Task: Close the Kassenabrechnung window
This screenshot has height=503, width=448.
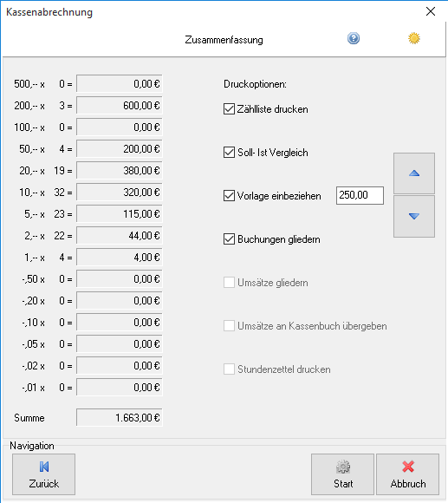Action: click(x=431, y=11)
